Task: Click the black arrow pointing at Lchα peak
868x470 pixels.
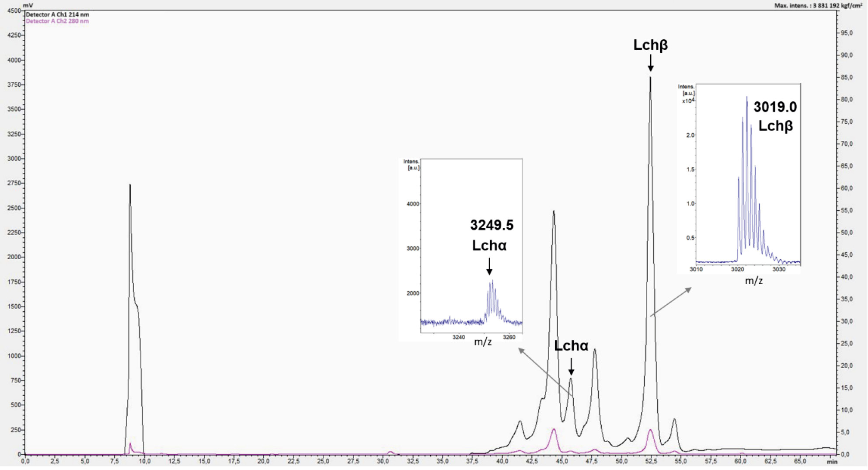Action: (571, 366)
